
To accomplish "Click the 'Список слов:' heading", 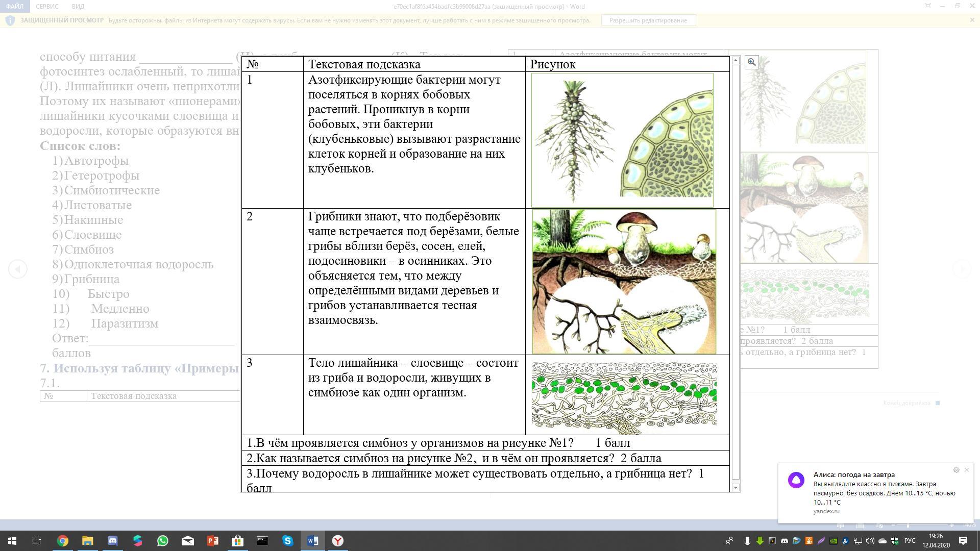I will pos(80,146).
